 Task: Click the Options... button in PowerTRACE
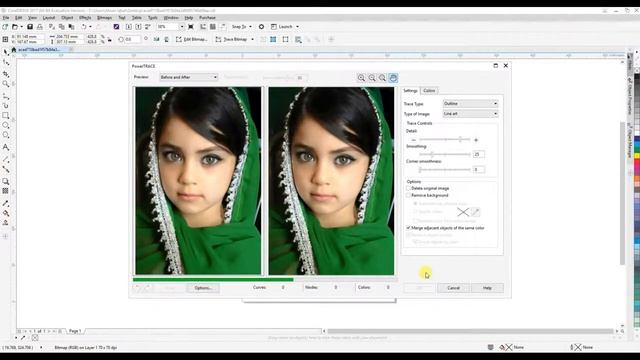click(203, 288)
